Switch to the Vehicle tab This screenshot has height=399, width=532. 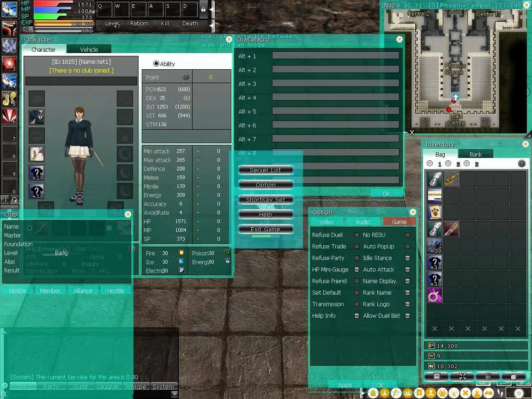[89, 49]
